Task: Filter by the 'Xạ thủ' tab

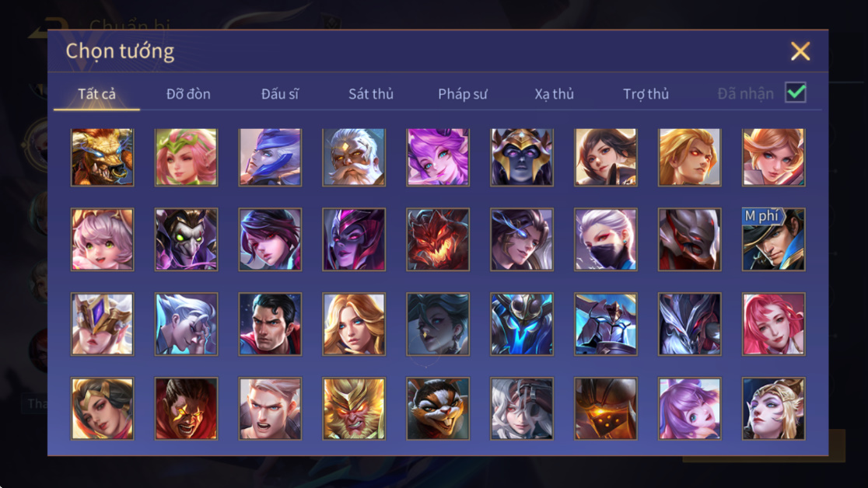Action: [554, 94]
